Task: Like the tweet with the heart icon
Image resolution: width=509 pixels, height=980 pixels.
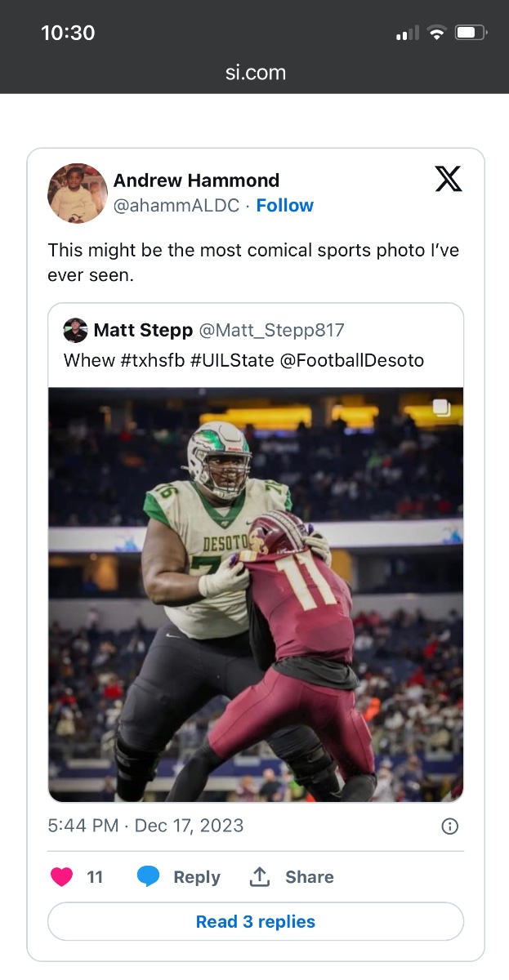Action: pyautogui.click(x=61, y=877)
